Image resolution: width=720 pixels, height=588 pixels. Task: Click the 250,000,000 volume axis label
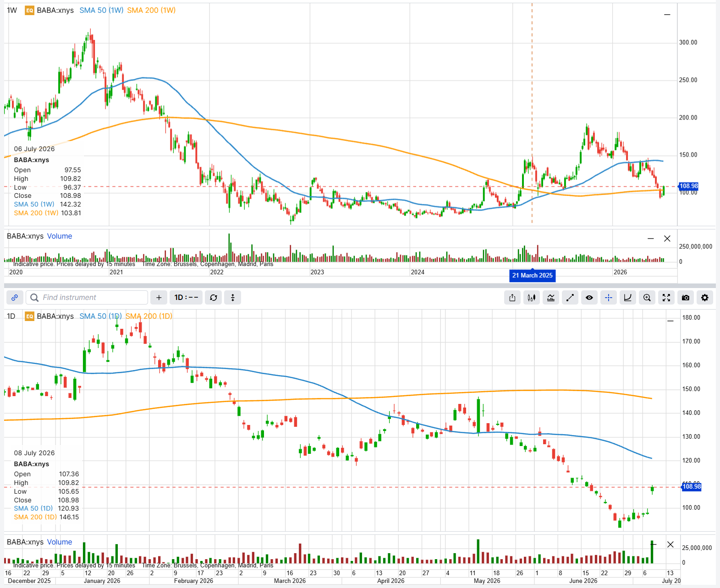(696, 246)
